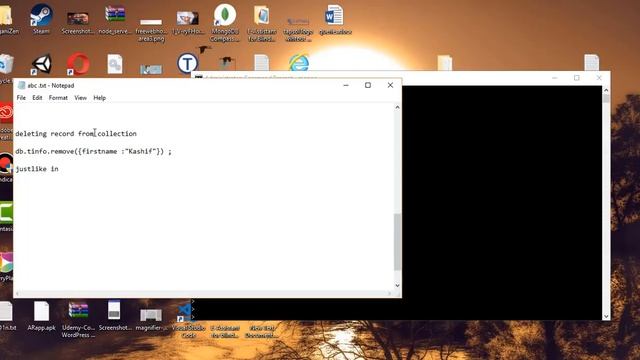640x360 pixels.
Task: Click the Notepad scrollbar down arrow
Action: coord(397,286)
